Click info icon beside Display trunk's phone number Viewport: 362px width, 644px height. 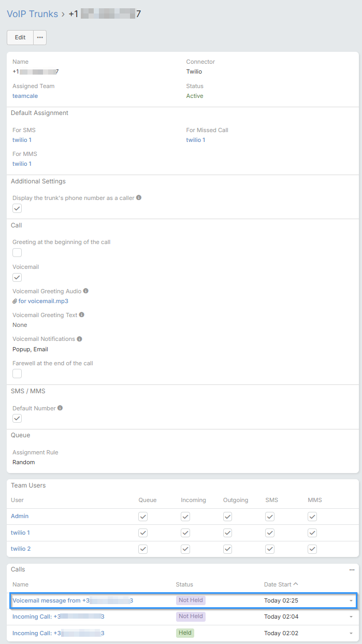click(139, 197)
